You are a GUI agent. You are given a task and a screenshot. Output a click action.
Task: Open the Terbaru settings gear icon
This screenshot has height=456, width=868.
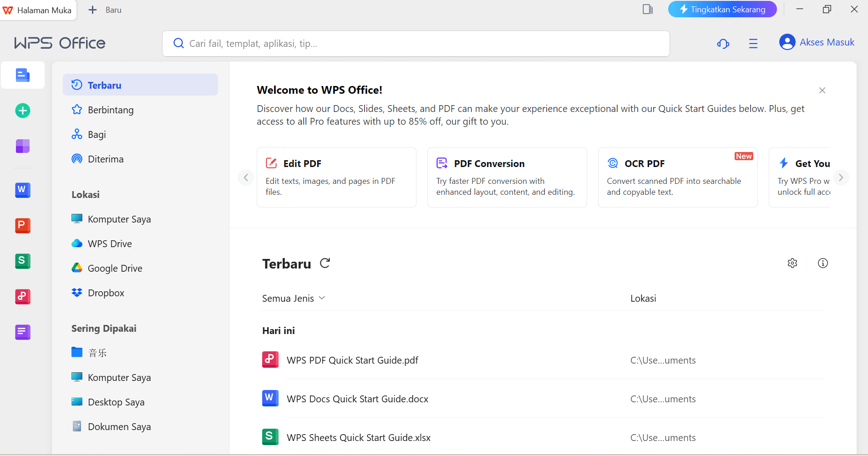click(x=792, y=263)
